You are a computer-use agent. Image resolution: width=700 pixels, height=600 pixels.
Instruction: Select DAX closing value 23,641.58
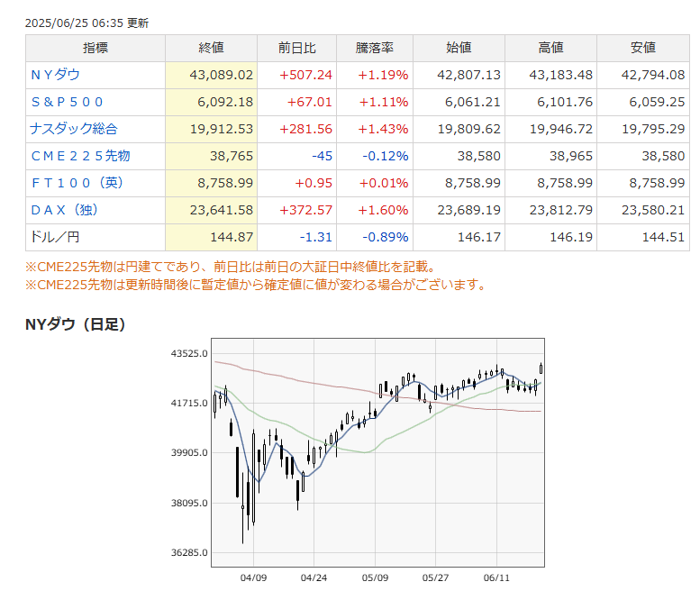[x=222, y=210]
